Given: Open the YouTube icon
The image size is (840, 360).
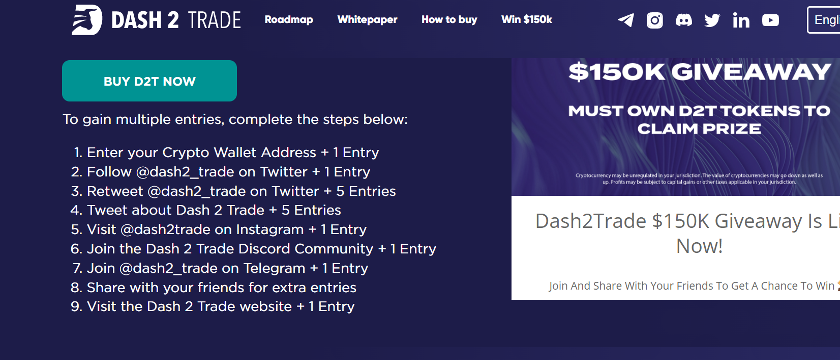Looking at the screenshot, I should coord(770,20).
